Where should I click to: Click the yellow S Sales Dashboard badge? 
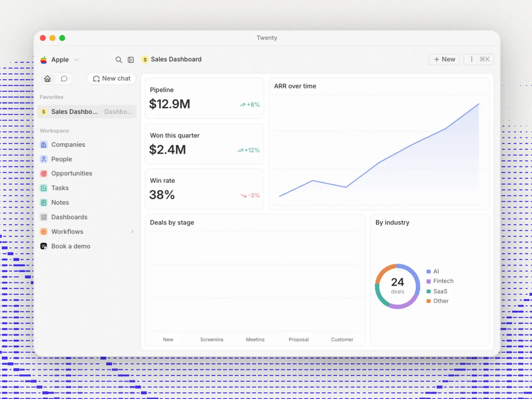(145, 60)
